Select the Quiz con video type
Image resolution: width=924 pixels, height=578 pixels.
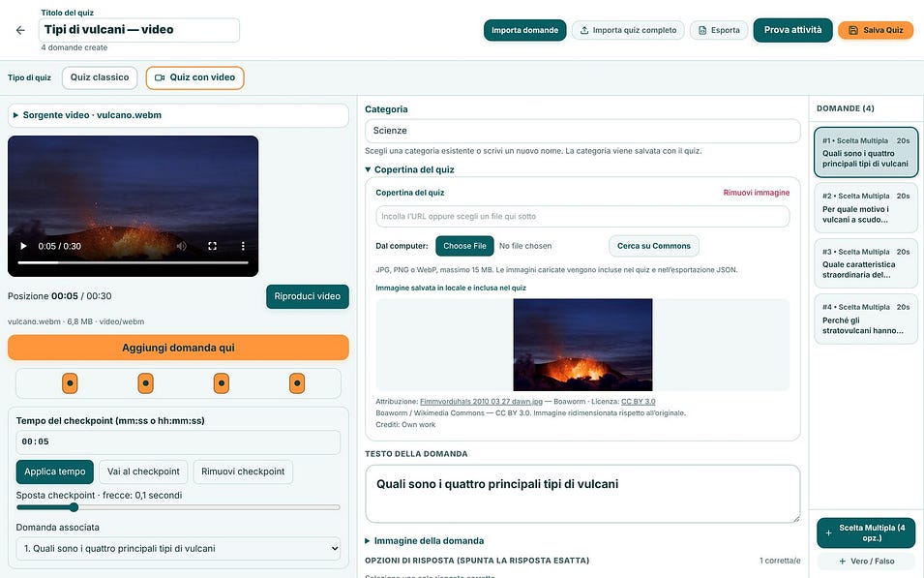coord(195,77)
